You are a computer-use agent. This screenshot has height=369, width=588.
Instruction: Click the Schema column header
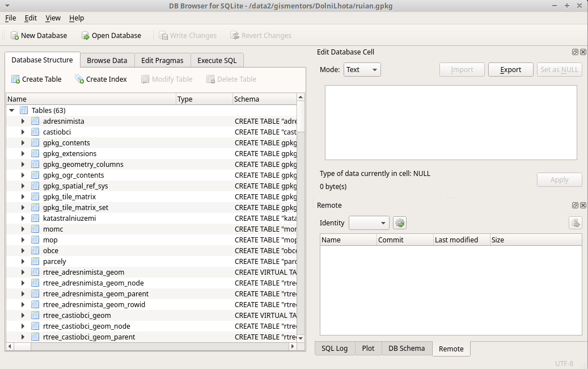click(265, 99)
